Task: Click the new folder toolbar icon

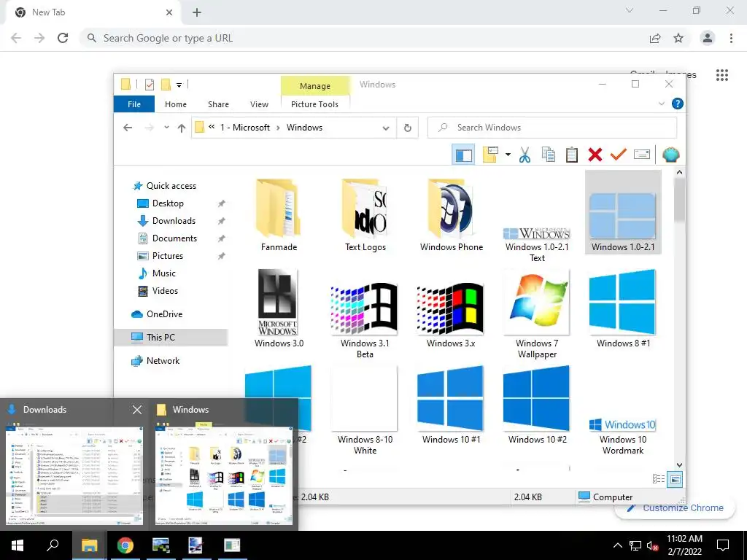Action: [490, 155]
